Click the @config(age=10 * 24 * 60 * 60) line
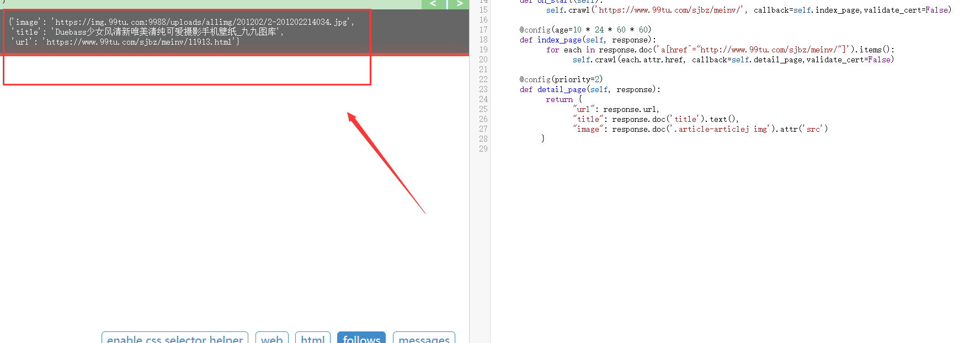The width and height of the screenshot is (980, 343). (585, 30)
